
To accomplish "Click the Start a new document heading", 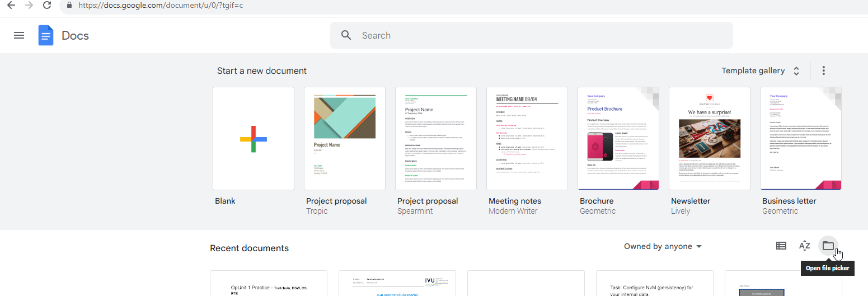I will 262,71.
